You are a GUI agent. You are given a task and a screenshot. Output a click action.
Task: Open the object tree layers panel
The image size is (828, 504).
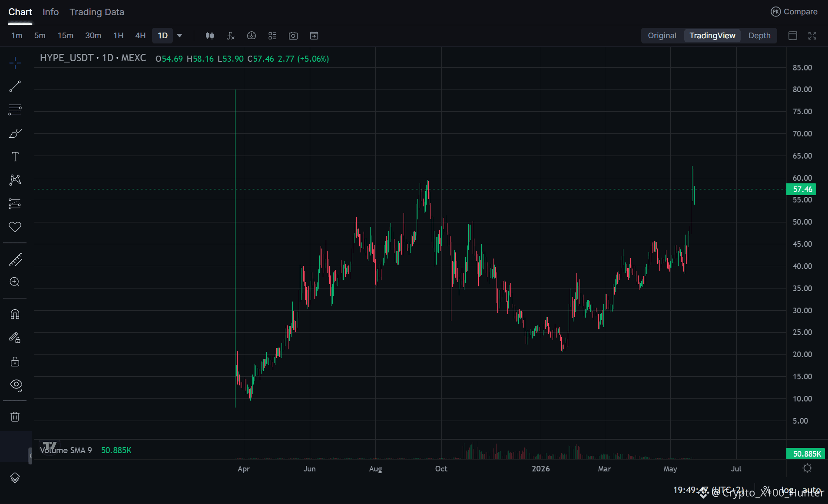pos(15,478)
